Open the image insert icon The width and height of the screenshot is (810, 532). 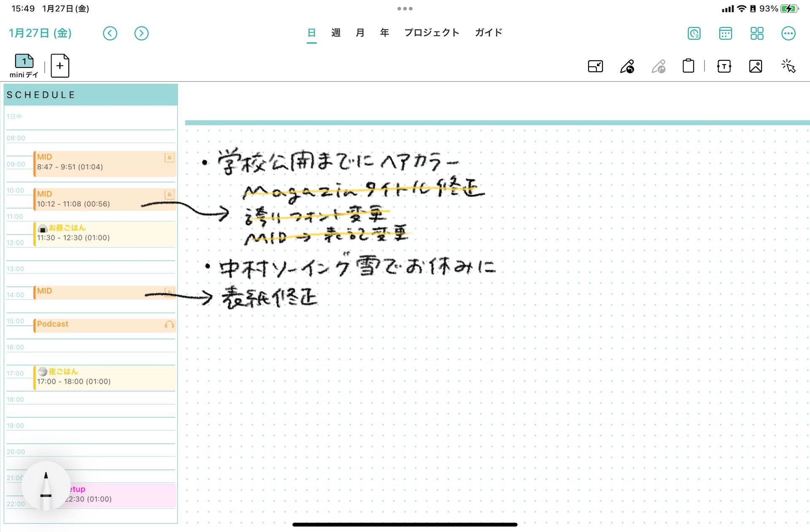coord(756,66)
